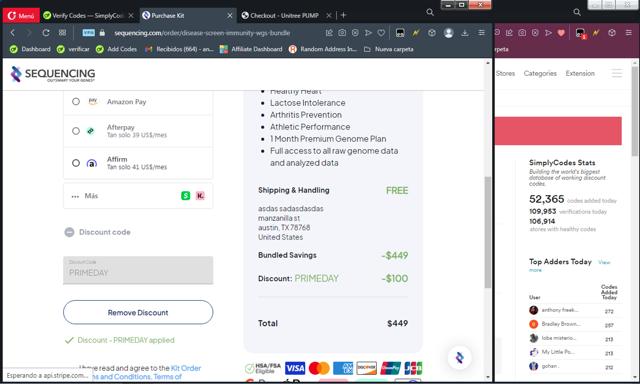Click the sequencing page vertical scrollbar thumb
This screenshot has height=384, width=640.
tap(488, 233)
